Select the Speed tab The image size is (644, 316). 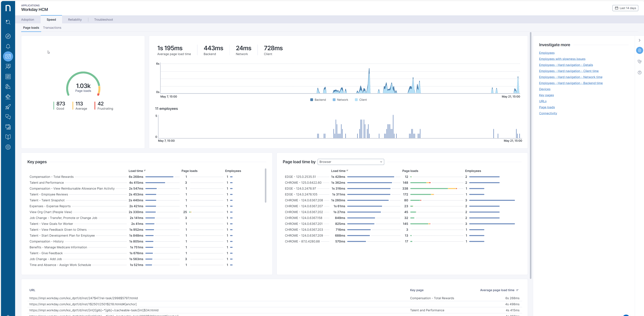click(x=51, y=19)
